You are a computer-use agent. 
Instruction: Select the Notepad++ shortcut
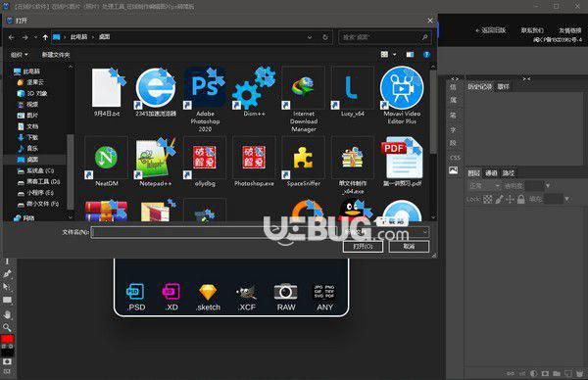coord(156,162)
